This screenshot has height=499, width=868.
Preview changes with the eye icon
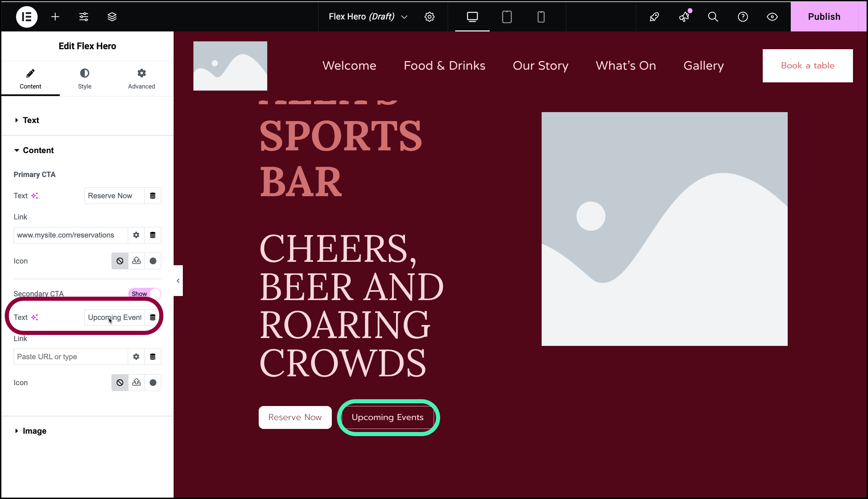click(772, 16)
